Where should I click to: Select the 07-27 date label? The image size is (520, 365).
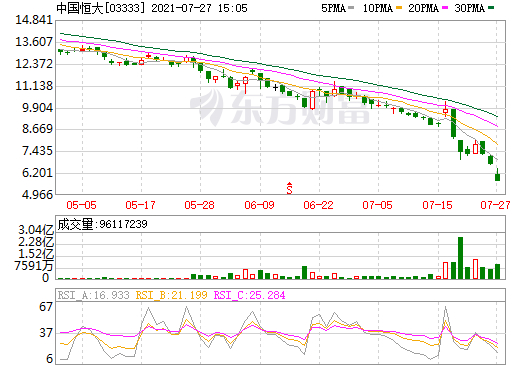point(495,205)
